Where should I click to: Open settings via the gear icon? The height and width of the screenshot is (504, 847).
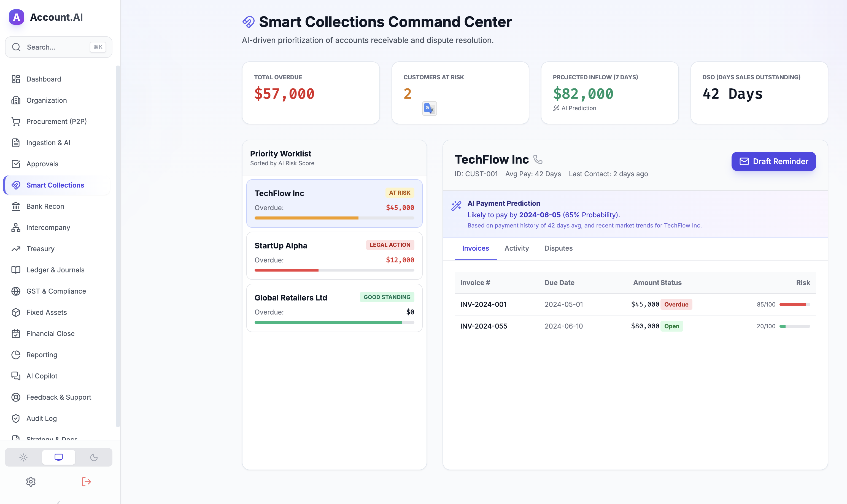pyautogui.click(x=31, y=481)
